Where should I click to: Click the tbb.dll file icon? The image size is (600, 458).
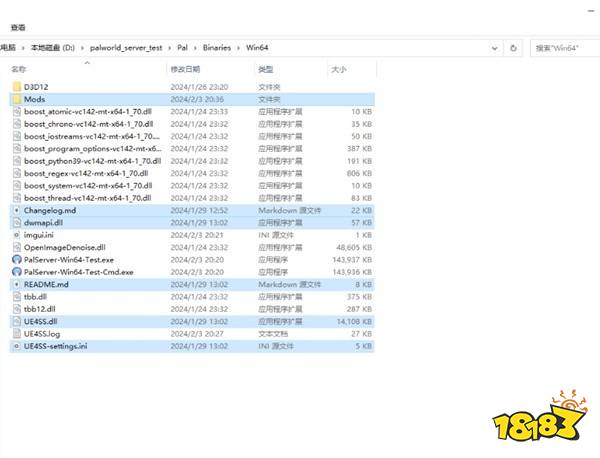(16, 297)
